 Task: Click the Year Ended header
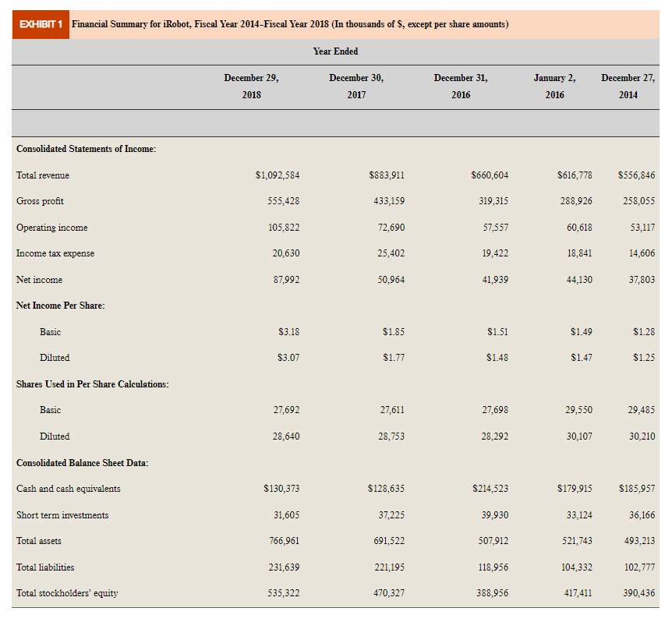pos(334,51)
